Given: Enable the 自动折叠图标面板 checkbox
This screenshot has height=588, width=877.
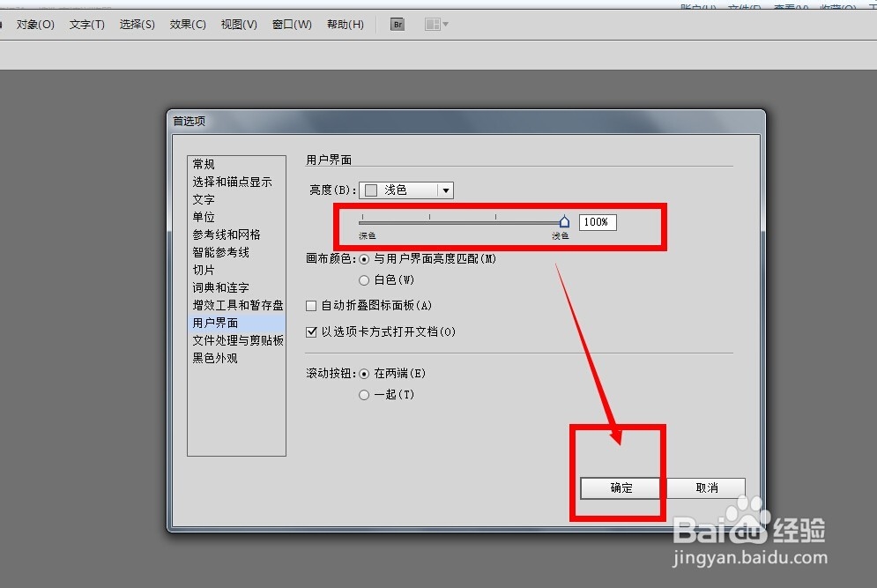Looking at the screenshot, I should click(311, 306).
